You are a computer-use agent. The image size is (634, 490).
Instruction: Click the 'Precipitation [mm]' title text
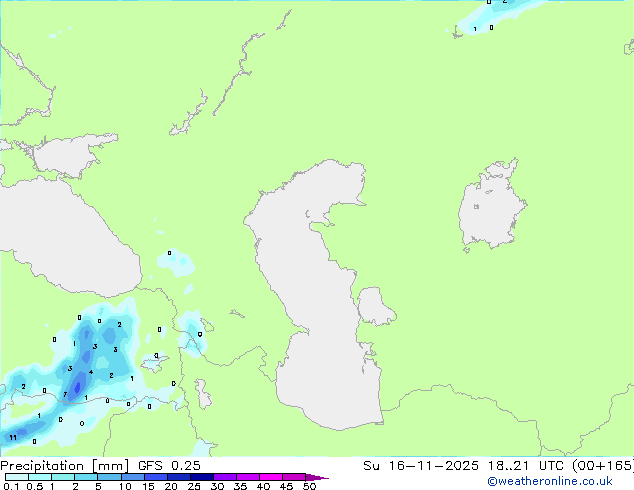[x=64, y=466]
